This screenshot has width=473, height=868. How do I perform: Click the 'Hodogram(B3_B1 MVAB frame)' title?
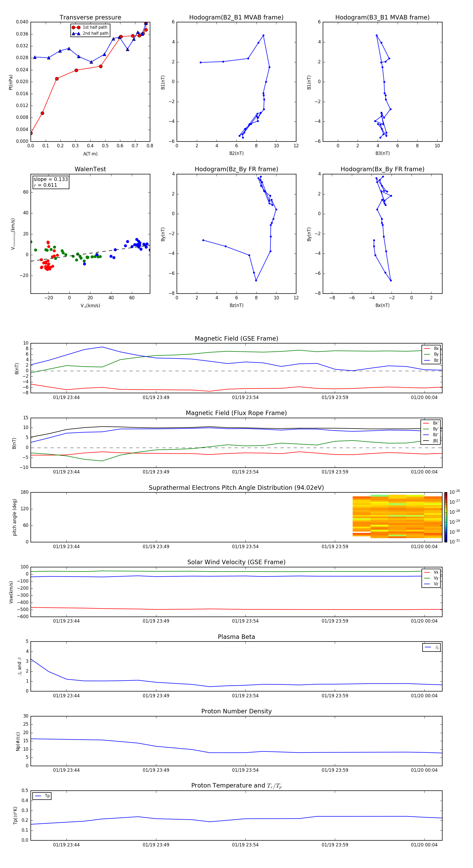(x=382, y=18)
